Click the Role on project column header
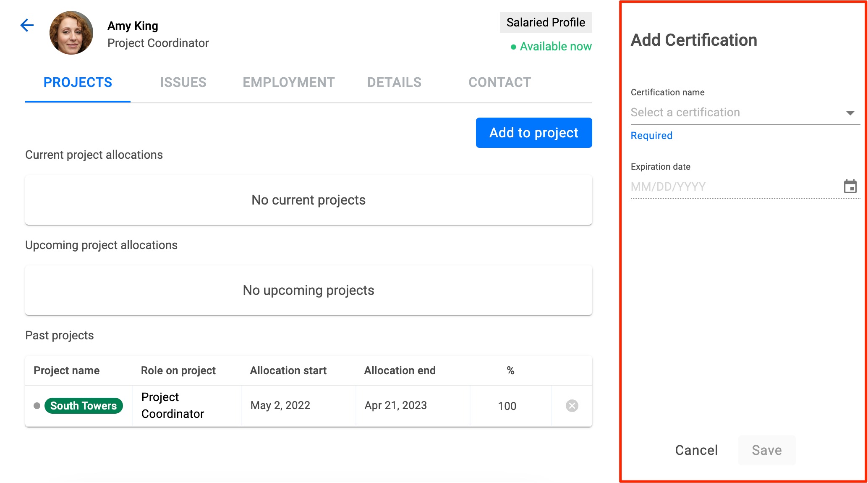The height and width of the screenshot is (483, 868). coord(178,370)
